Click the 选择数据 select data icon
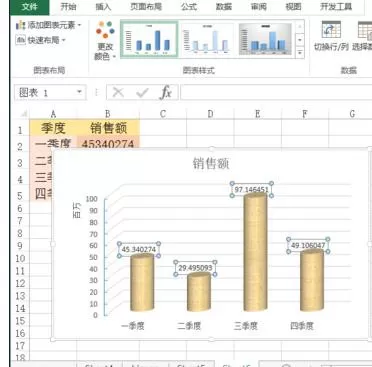Viewport: 372px width, 367px height. pyautogui.click(x=363, y=36)
